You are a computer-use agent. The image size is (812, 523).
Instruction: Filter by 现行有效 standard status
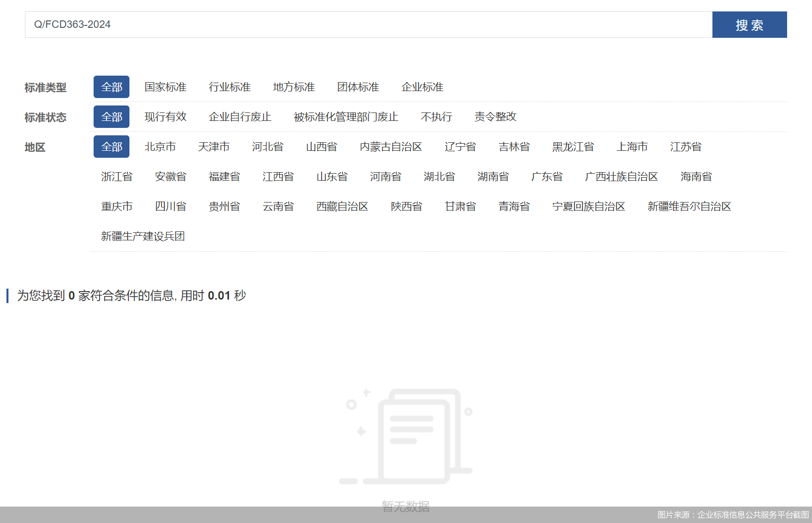point(165,116)
